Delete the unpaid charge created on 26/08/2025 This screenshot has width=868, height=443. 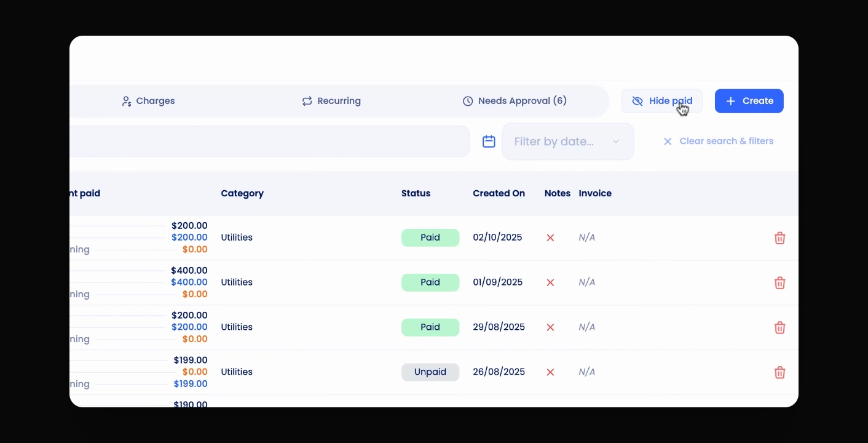779,372
